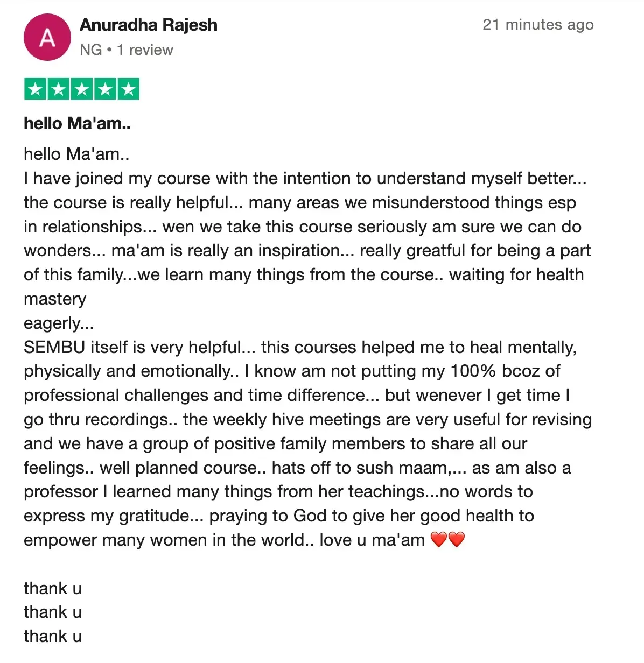644x663 pixels.
Task: Click the first "thank u" line
Action: [53, 588]
